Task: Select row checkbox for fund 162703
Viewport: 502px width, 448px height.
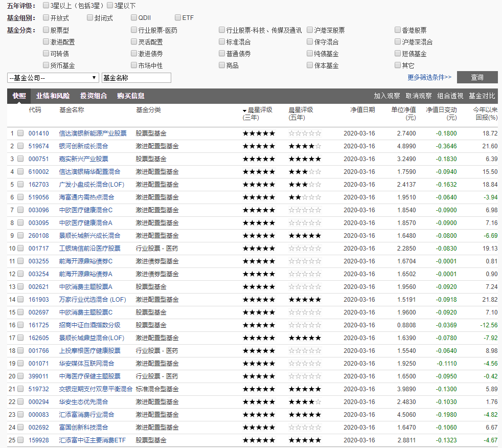Action: tap(20, 185)
